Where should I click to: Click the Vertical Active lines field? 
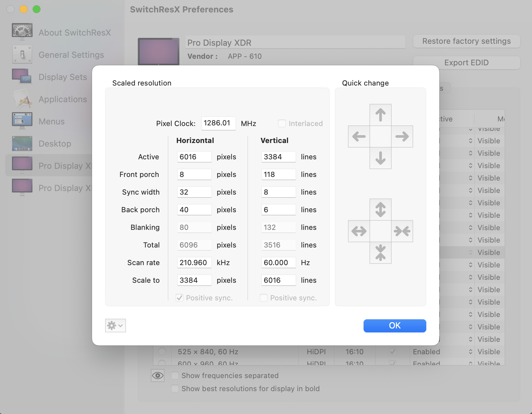point(279,157)
